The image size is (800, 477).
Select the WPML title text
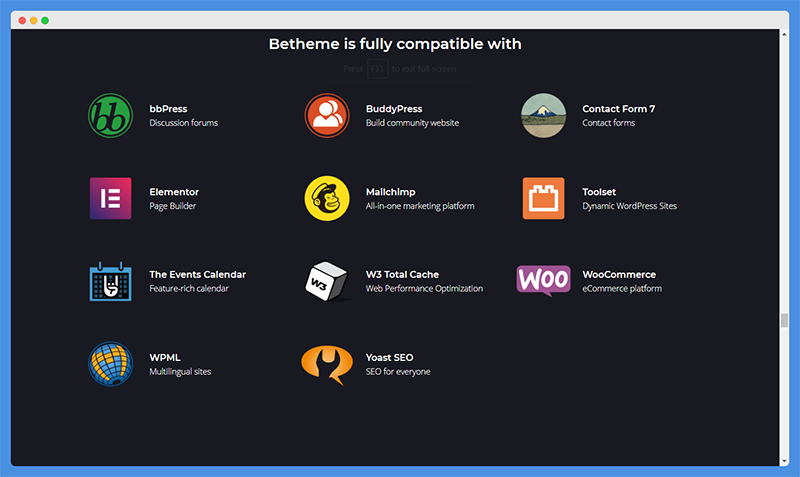tap(165, 358)
